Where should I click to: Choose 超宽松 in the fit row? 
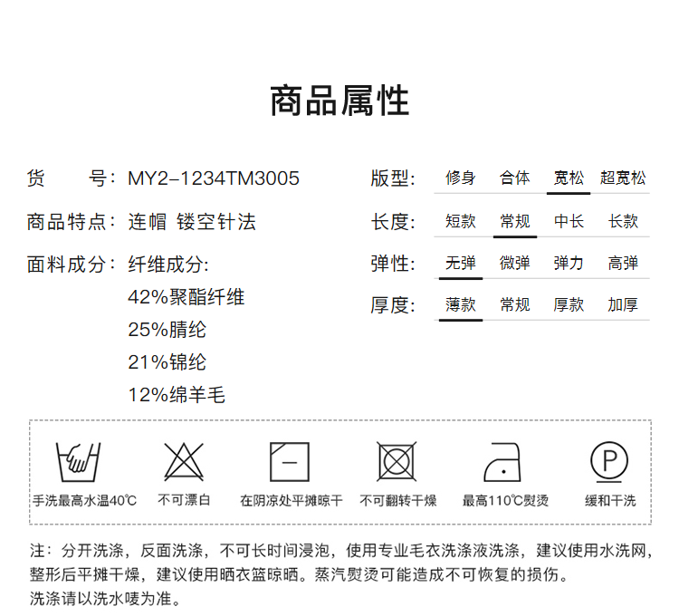click(x=623, y=178)
